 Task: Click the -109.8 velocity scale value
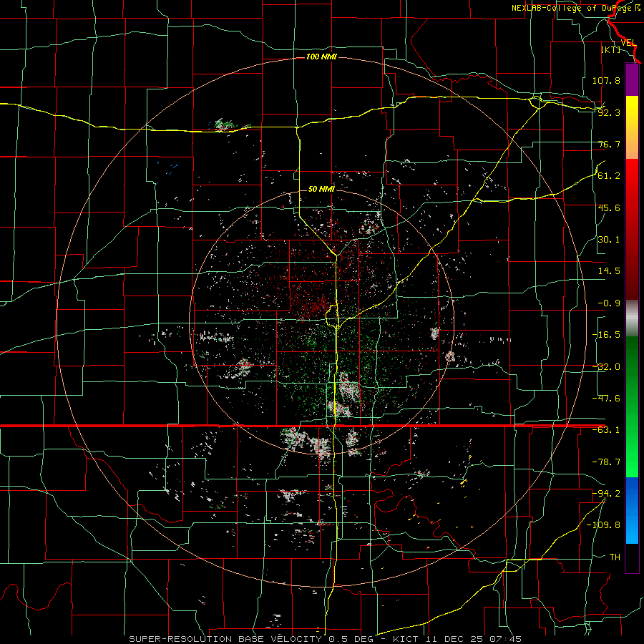(603, 525)
